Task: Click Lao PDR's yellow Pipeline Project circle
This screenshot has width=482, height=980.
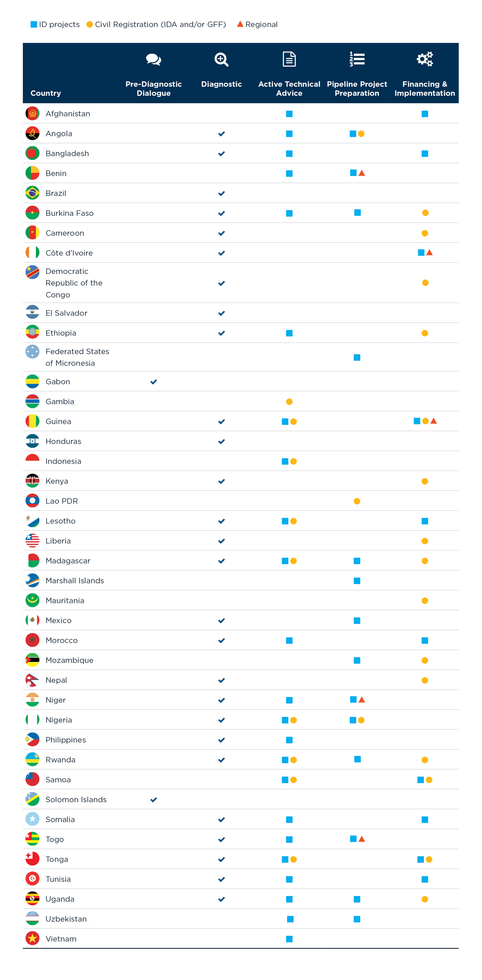Action: [357, 501]
